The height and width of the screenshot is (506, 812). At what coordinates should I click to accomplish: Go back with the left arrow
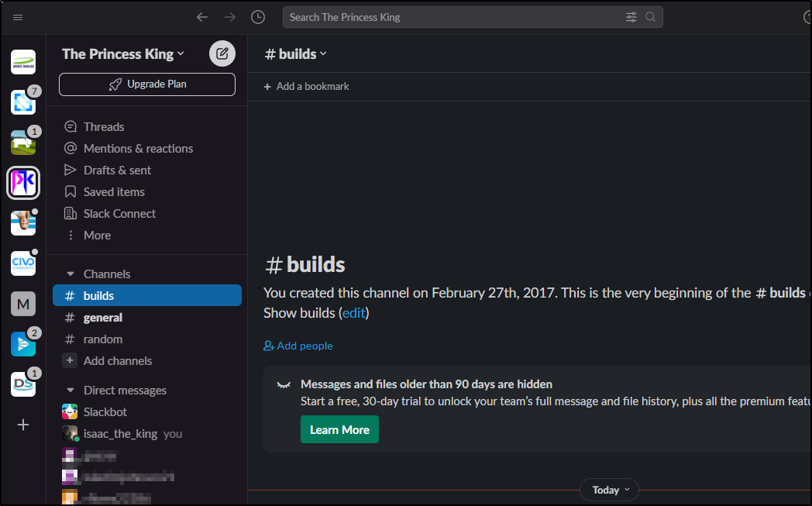point(202,17)
